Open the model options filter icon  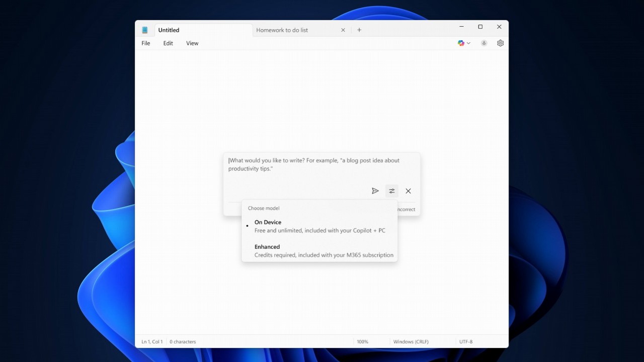coord(392,191)
